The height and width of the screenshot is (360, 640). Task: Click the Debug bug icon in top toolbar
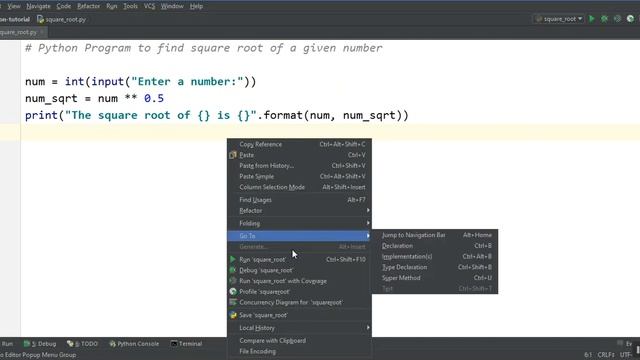coord(604,19)
